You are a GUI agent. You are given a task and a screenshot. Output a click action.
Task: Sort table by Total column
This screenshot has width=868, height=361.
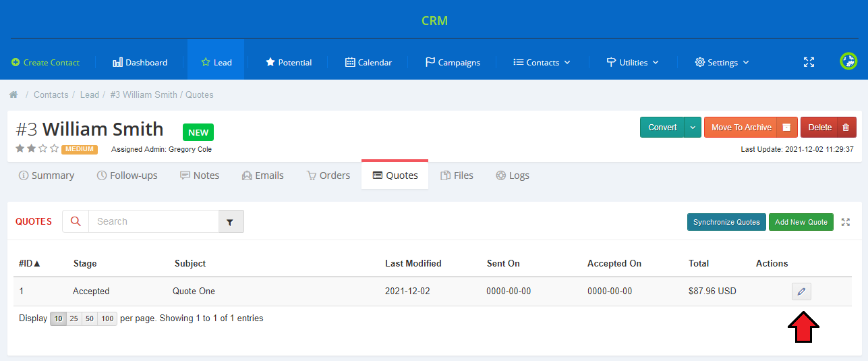tap(699, 263)
